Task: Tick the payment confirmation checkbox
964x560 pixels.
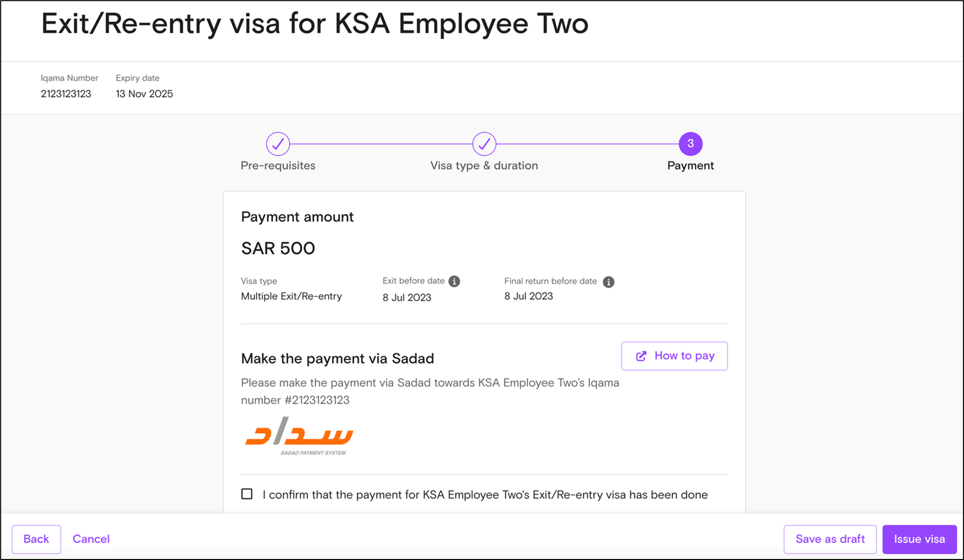Action: click(x=247, y=494)
